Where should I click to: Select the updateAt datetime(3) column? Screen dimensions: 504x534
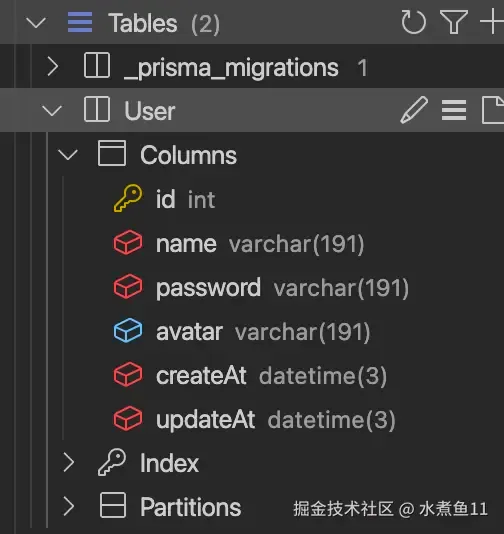pos(275,420)
